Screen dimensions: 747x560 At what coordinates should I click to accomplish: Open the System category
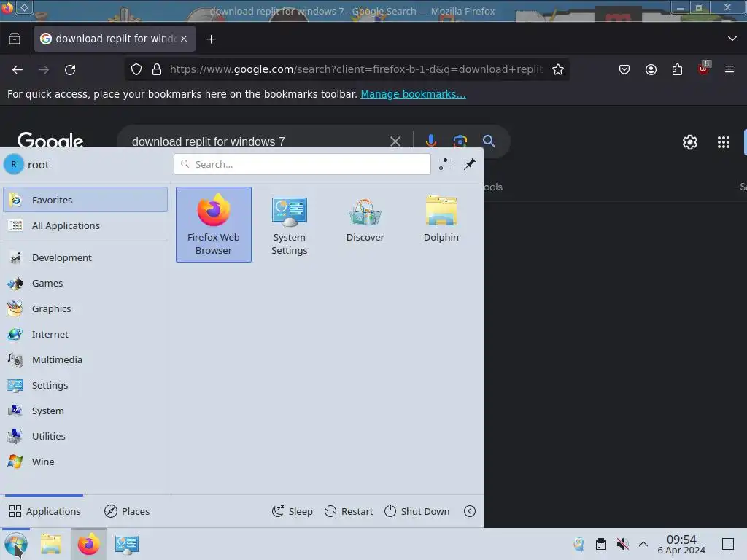[x=86, y=411]
